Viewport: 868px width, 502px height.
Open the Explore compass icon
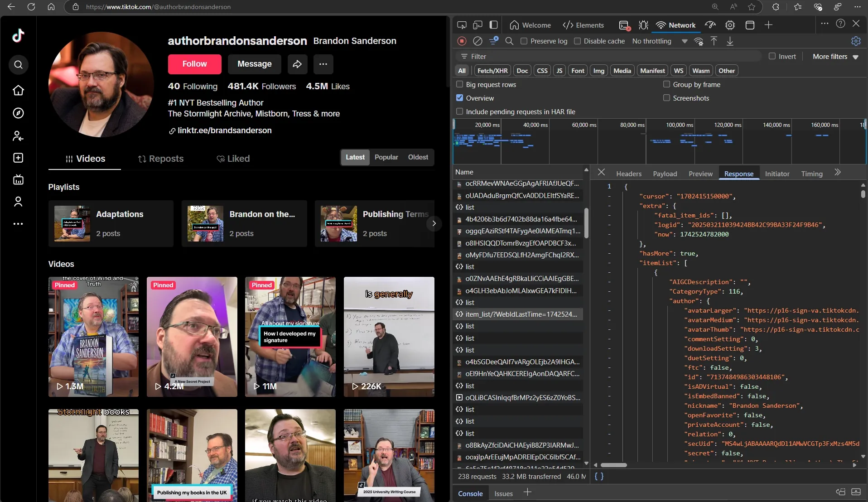pos(18,113)
